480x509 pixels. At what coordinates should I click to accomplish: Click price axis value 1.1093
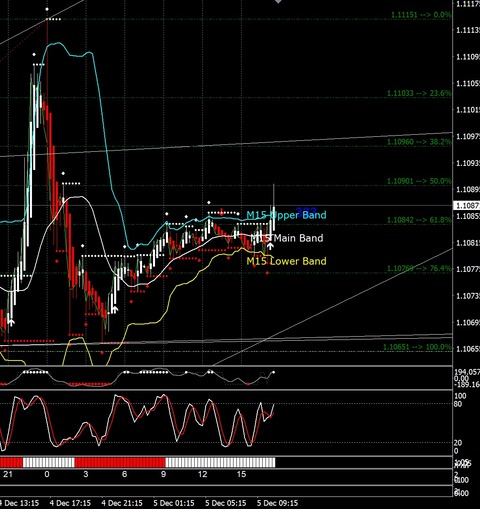tap(468, 163)
